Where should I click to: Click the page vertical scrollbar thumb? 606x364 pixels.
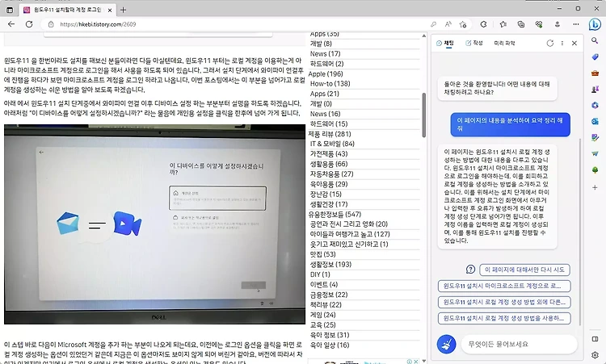423,115
